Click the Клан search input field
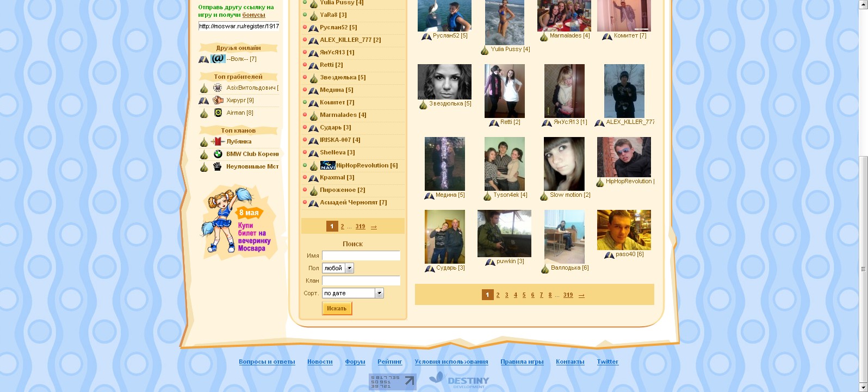Screen dimensions: 868x392 (361, 281)
